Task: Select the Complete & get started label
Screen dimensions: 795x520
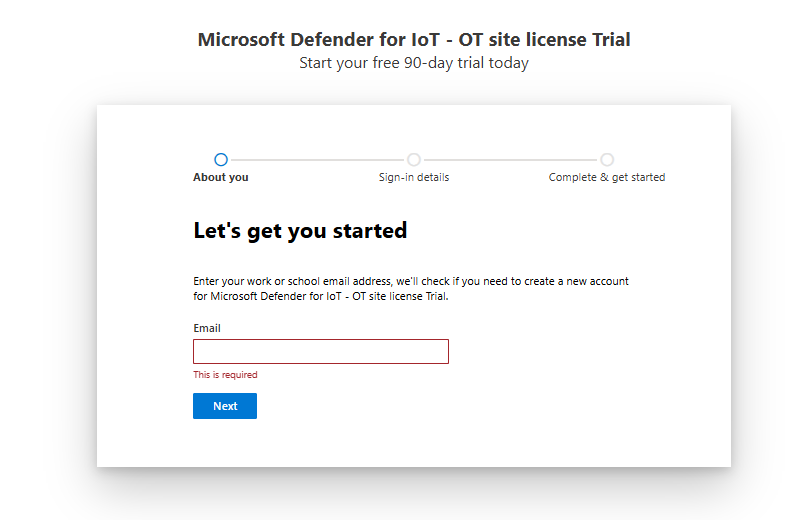Action: pyautogui.click(x=607, y=178)
